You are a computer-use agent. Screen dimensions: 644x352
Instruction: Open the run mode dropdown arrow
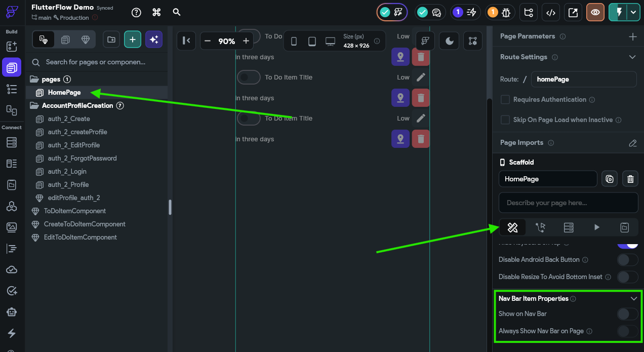(633, 13)
